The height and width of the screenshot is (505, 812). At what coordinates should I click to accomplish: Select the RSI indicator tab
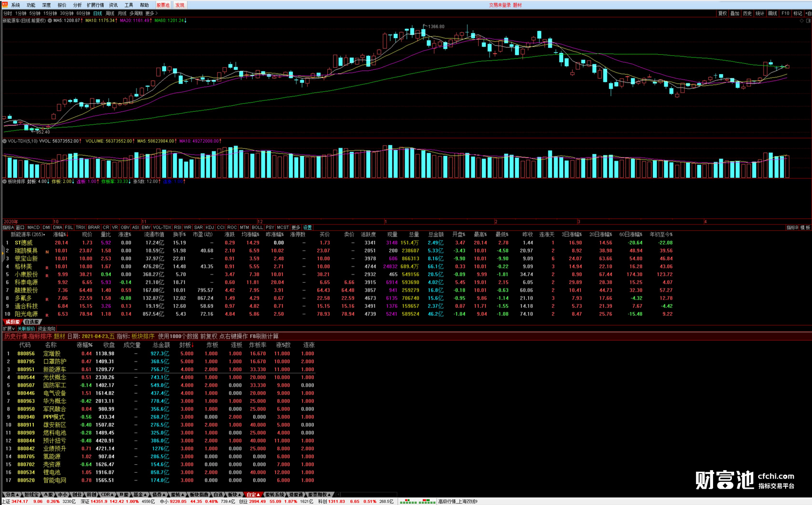177,228
